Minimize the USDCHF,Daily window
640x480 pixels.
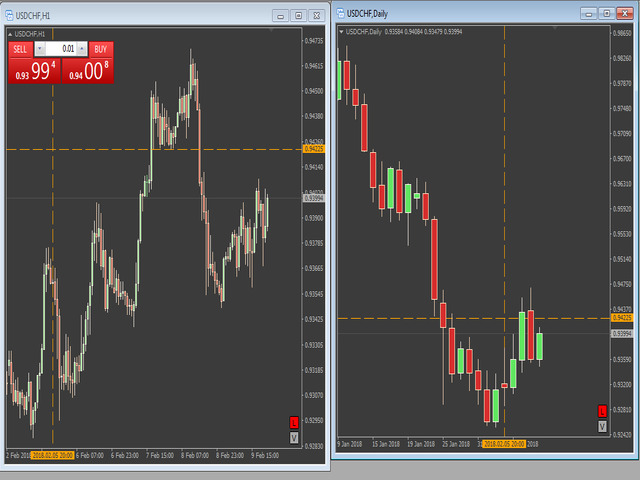click(x=589, y=13)
